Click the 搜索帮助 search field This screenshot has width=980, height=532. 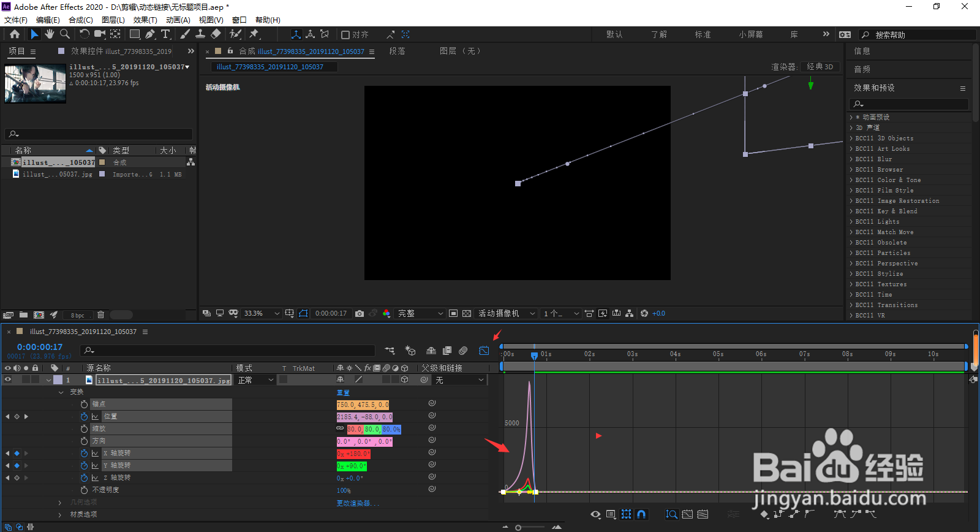918,35
